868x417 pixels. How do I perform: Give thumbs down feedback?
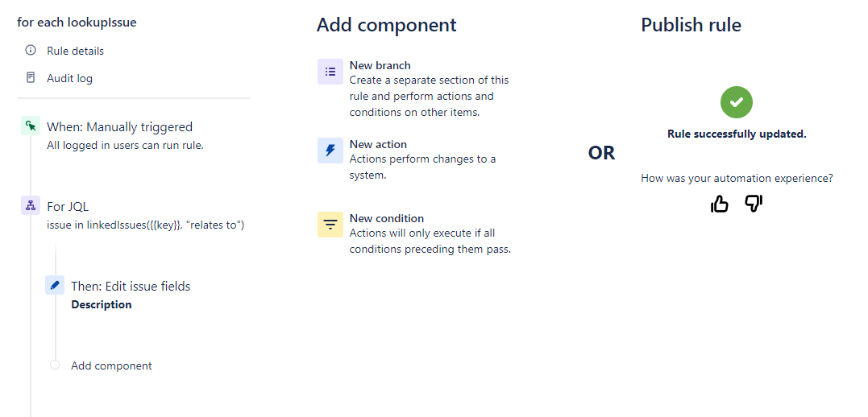(x=754, y=204)
